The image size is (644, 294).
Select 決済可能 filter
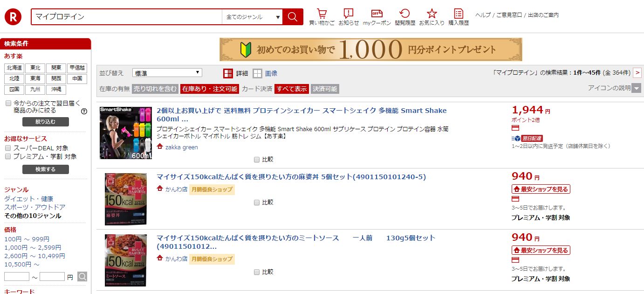[x=325, y=89]
